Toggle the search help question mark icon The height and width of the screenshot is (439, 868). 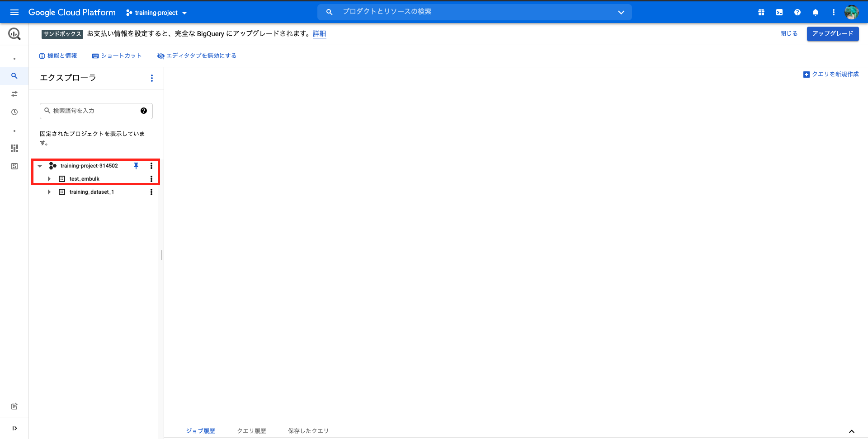(x=143, y=111)
